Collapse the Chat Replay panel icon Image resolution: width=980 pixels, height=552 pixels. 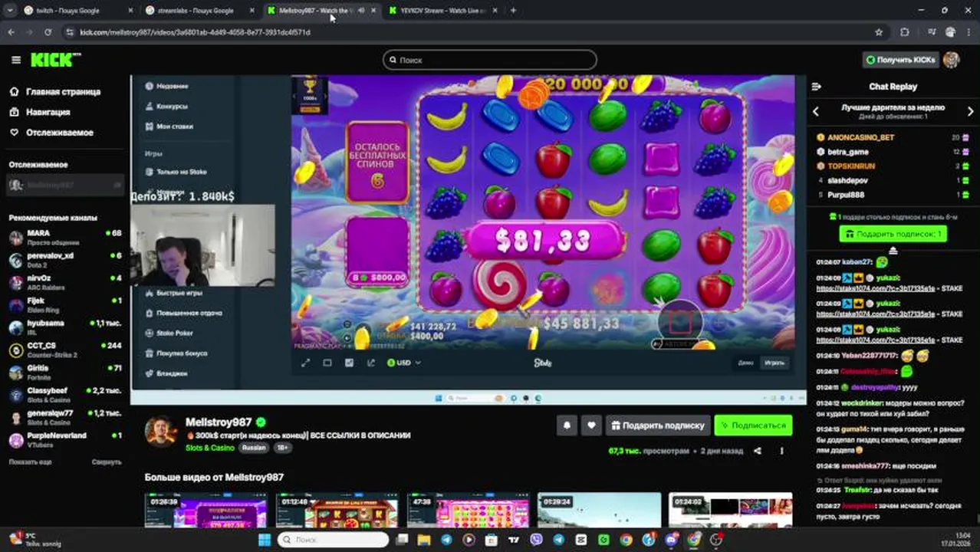816,87
